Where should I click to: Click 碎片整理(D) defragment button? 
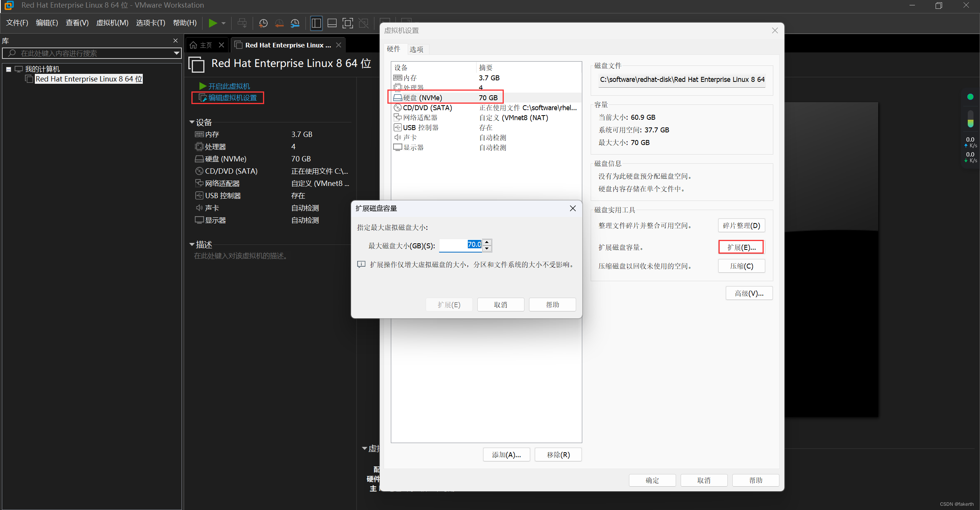(x=742, y=225)
